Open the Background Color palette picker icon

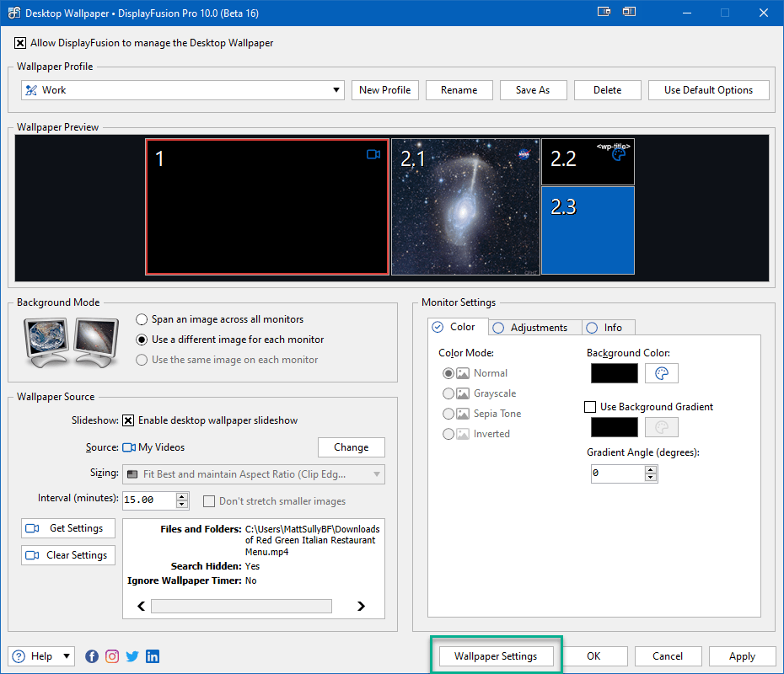click(x=662, y=373)
